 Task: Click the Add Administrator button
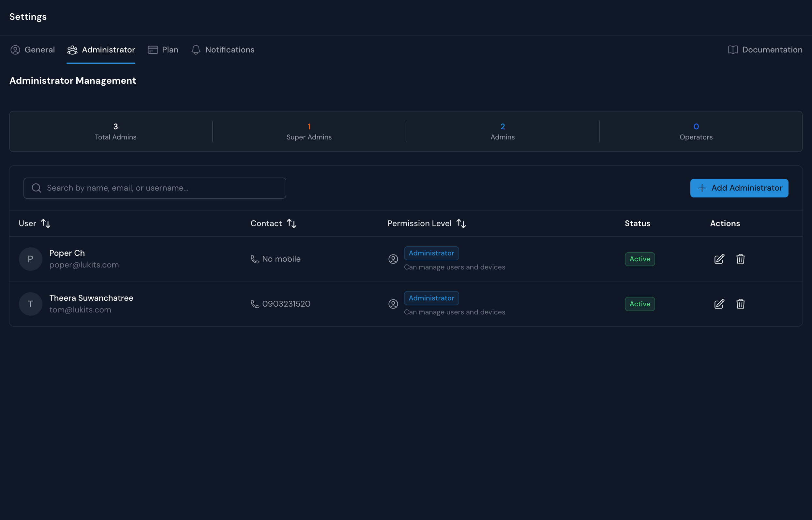tap(739, 188)
